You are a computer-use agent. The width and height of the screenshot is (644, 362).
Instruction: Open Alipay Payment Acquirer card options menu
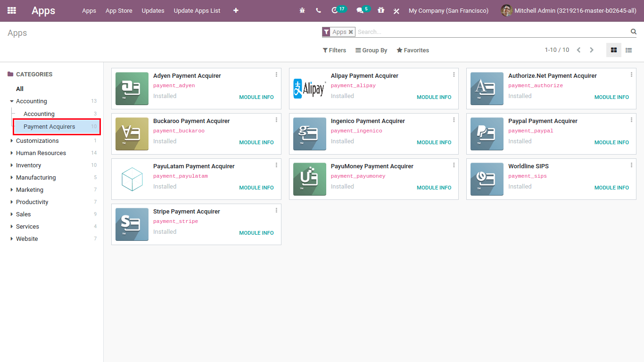pos(454,74)
